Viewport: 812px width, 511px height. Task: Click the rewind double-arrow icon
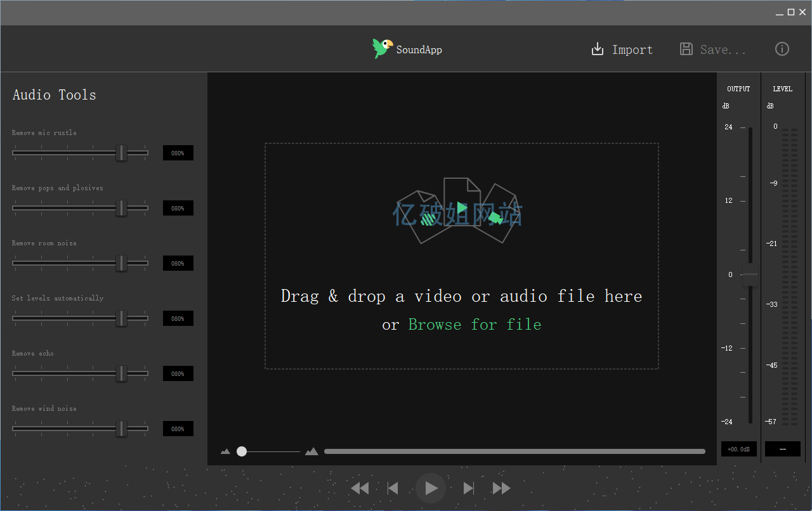click(x=360, y=488)
